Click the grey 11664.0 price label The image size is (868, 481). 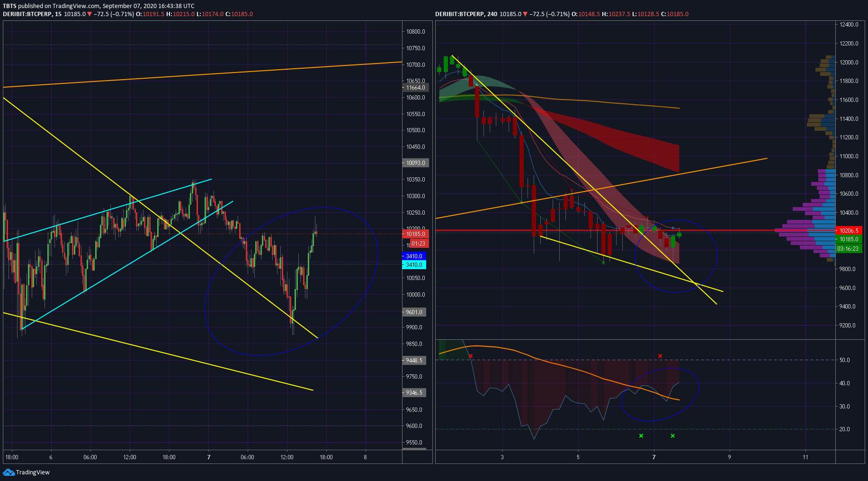coord(415,88)
